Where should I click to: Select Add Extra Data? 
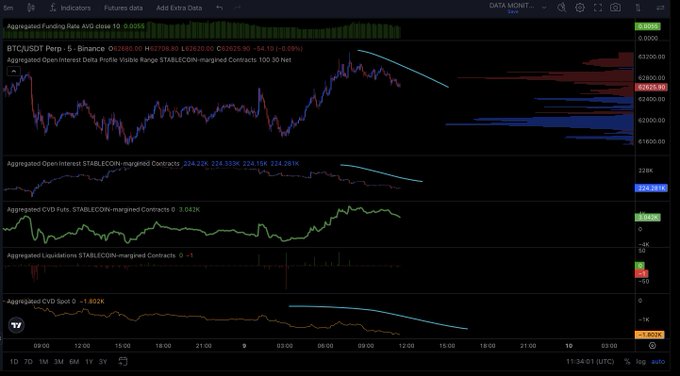[179, 8]
